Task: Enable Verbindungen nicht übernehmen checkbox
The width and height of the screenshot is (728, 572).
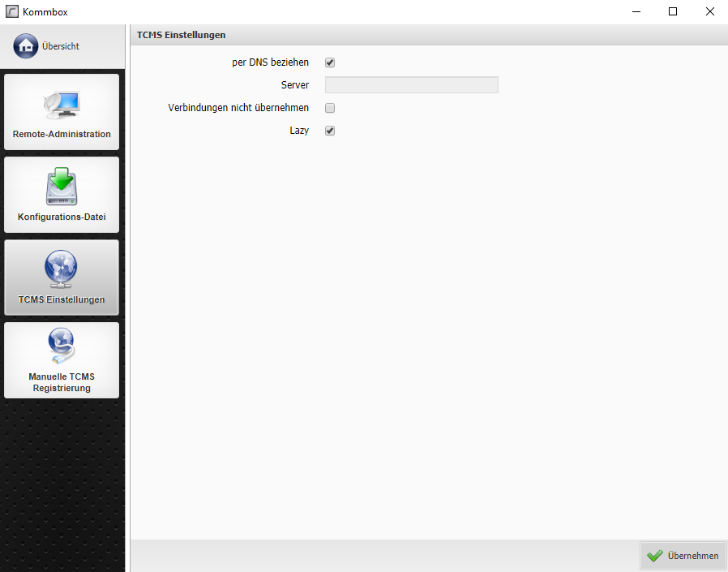Action: pos(330,108)
